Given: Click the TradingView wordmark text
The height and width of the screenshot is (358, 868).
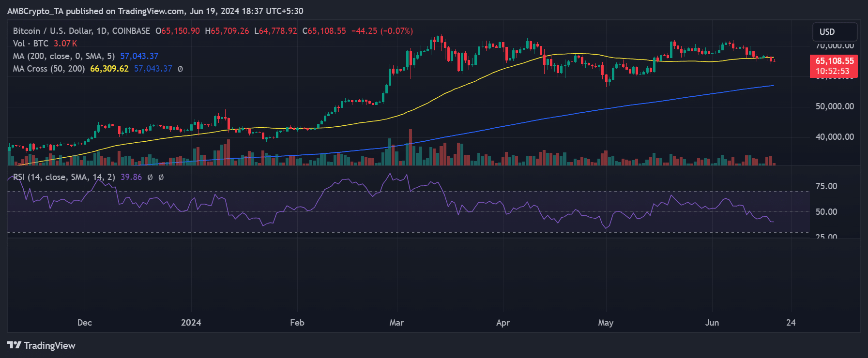Looking at the screenshot, I should [50, 345].
